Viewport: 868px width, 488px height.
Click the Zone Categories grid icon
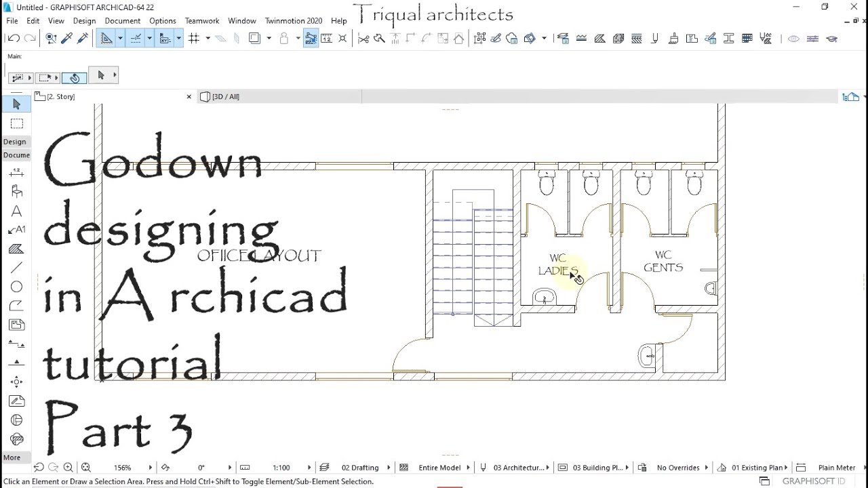click(x=747, y=39)
